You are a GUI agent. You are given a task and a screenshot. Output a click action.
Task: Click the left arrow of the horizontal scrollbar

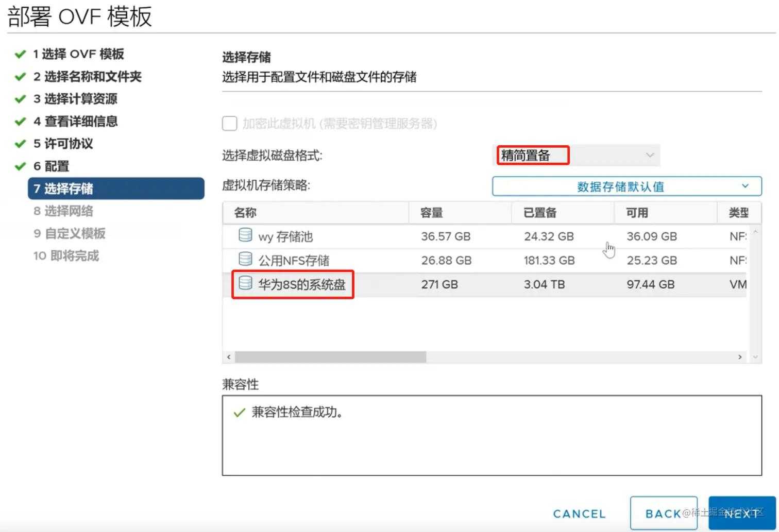click(229, 357)
